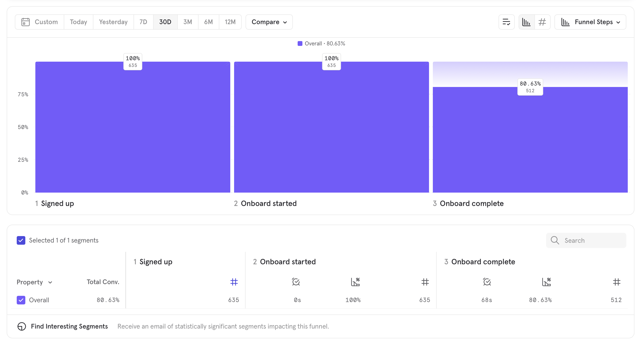Click the blue hash icon under Signed up

pyautogui.click(x=234, y=282)
